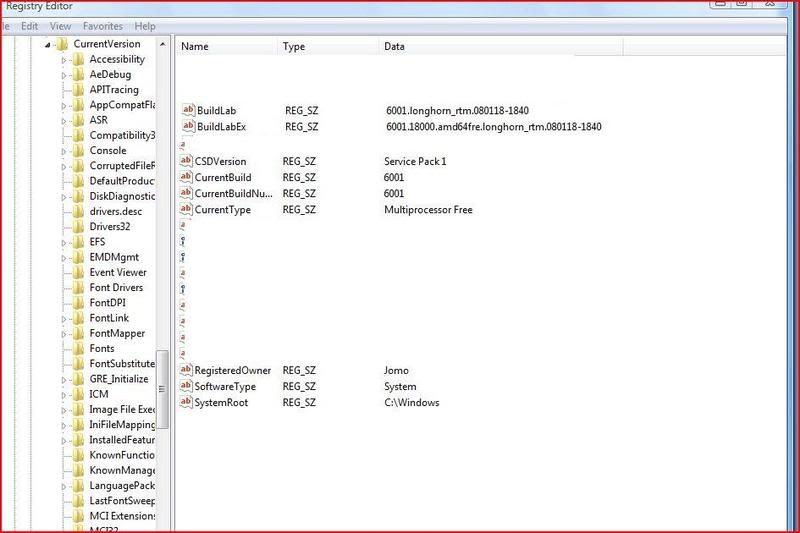Expand the LanguagePack key
The height and width of the screenshot is (533, 800).
[64, 487]
